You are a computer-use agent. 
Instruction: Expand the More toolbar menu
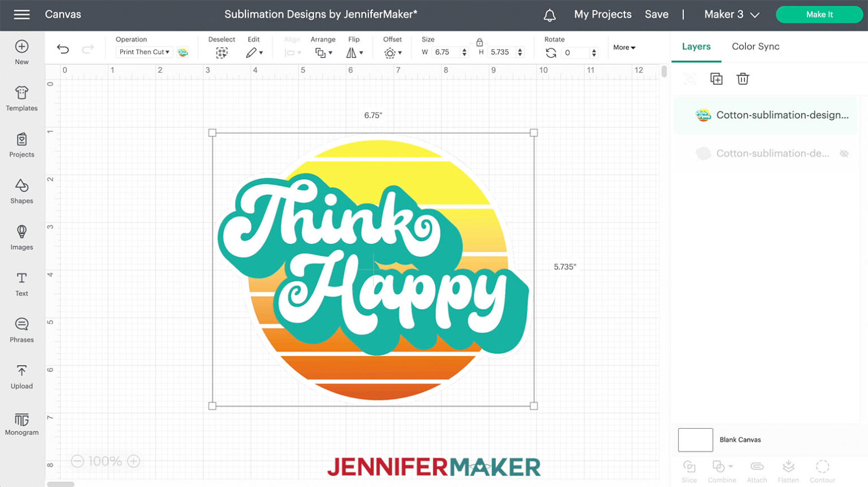click(624, 47)
